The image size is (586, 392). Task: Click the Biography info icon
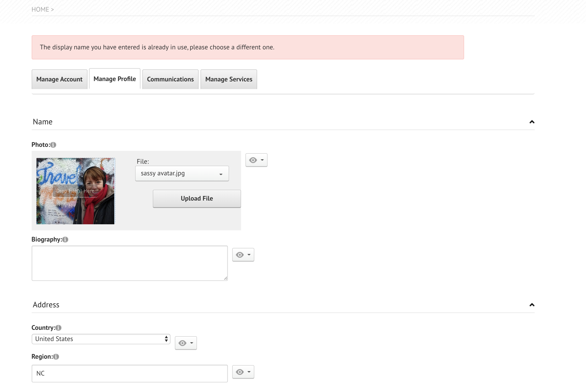pos(65,240)
